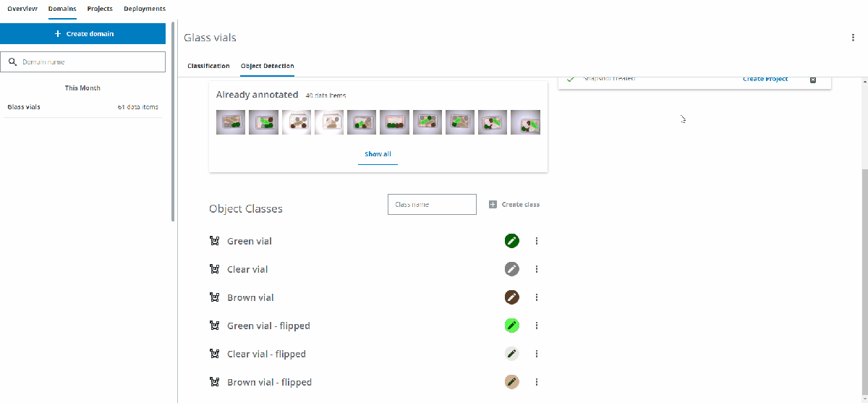Image resolution: width=868 pixels, height=403 pixels.
Task: Click the Create Project link
Action: pyautogui.click(x=765, y=79)
